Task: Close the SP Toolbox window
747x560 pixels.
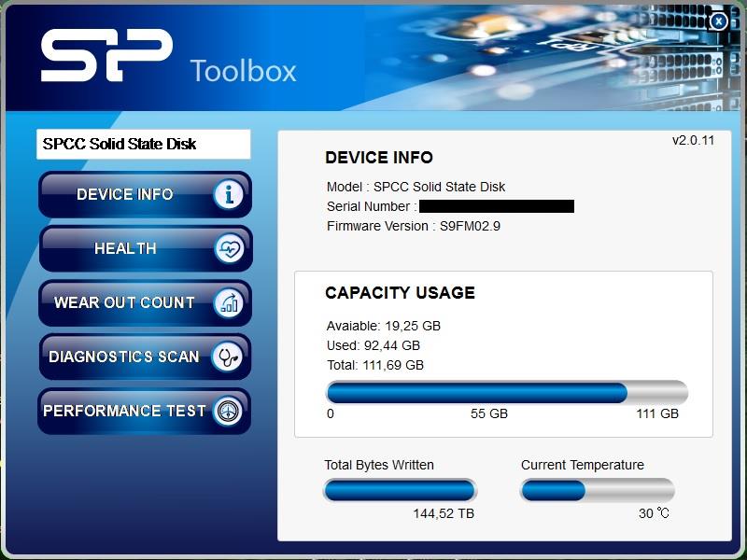Action: point(718,21)
